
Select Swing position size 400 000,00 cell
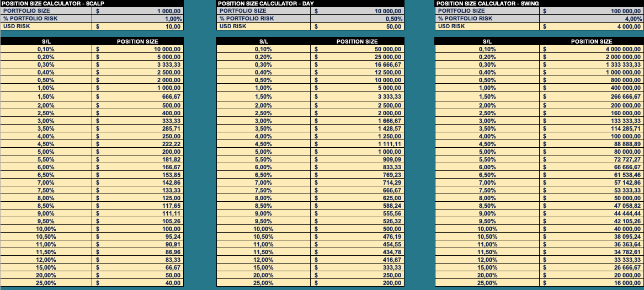click(x=591, y=88)
